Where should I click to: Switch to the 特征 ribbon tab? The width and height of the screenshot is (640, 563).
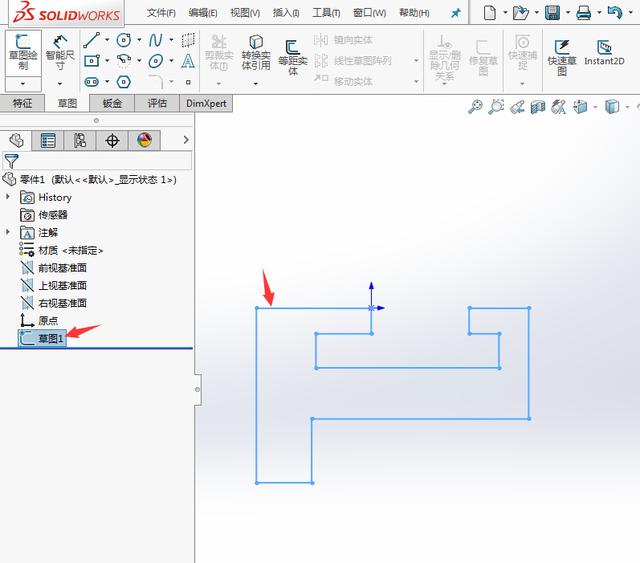(22, 103)
